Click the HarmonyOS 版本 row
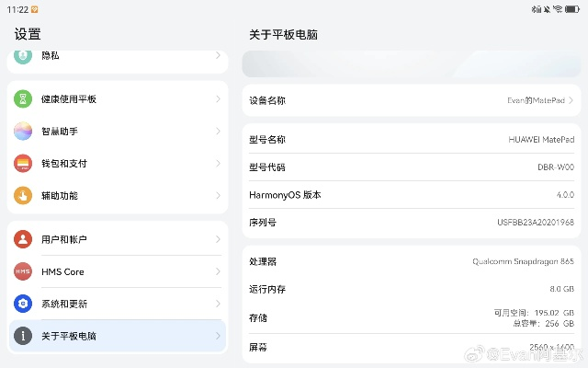 coord(411,195)
